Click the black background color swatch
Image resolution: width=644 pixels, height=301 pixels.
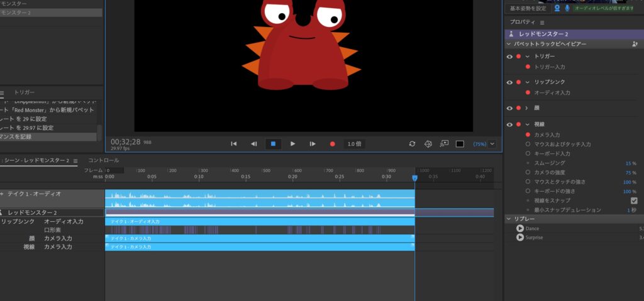point(460,144)
